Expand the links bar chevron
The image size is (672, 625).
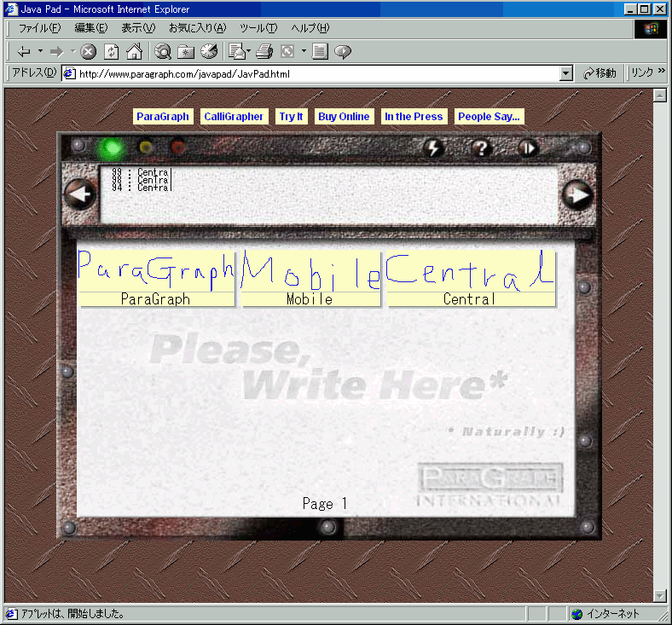663,73
